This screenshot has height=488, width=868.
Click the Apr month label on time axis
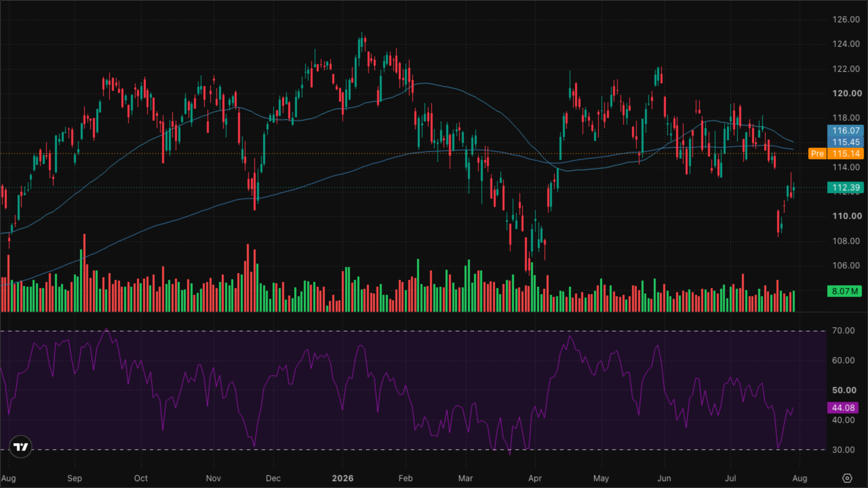535,478
